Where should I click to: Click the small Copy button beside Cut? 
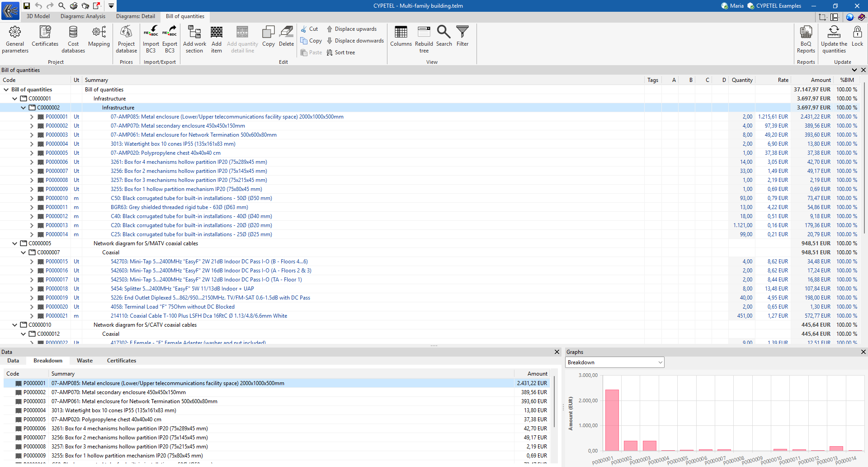[x=311, y=41]
